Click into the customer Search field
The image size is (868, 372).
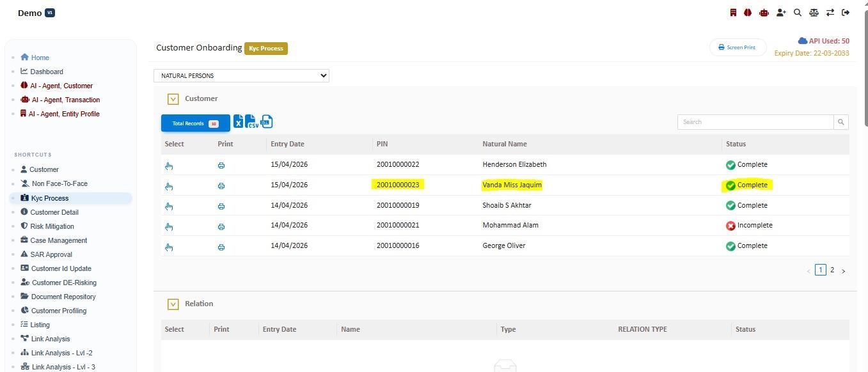(755, 122)
